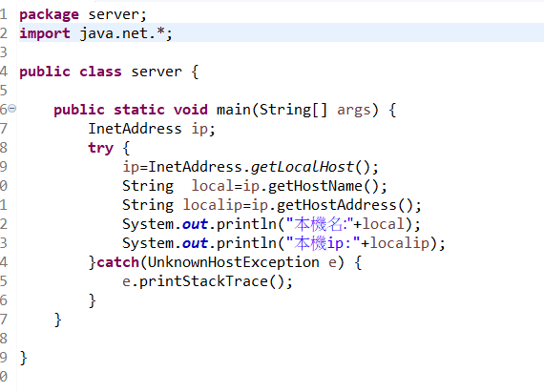Click the closing brace on the last code line
The height and width of the screenshot is (392, 544).
coord(24,358)
